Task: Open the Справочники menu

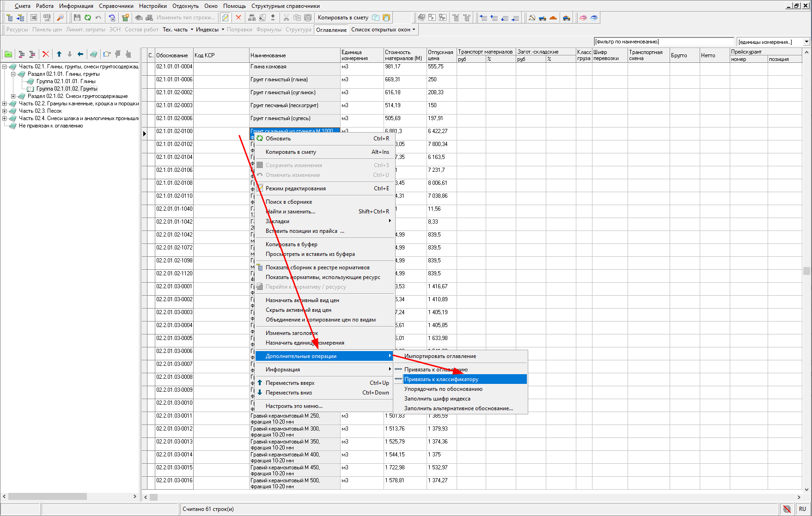Action: [x=116, y=6]
